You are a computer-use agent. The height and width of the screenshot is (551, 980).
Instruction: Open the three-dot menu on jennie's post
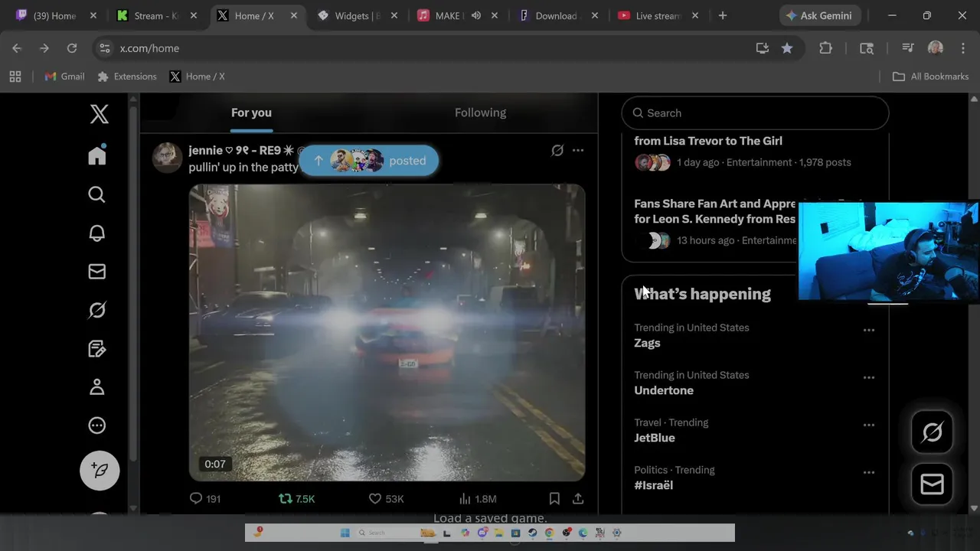pyautogui.click(x=578, y=151)
